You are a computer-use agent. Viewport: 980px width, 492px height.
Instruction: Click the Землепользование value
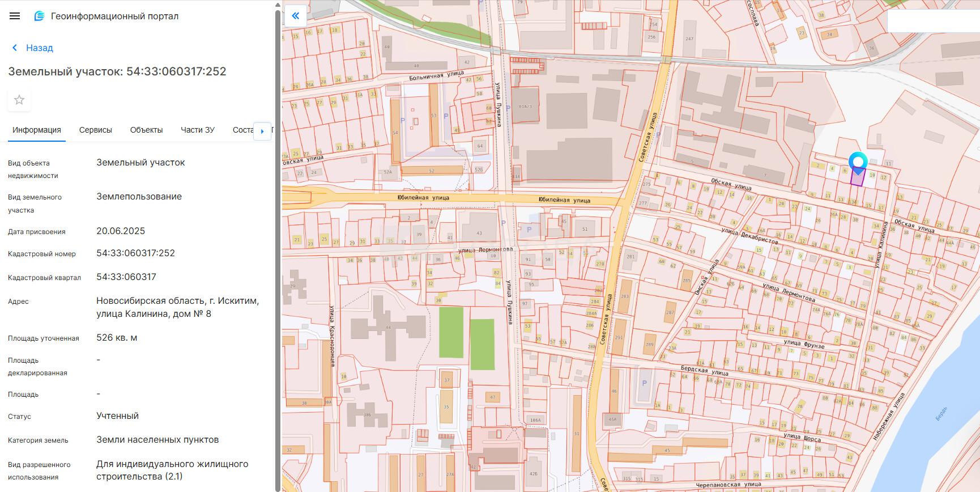click(x=139, y=197)
